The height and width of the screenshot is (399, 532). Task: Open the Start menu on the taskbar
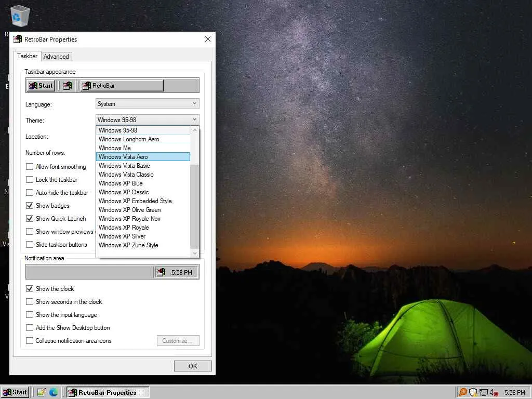pyautogui.click(x=15, y=392)
